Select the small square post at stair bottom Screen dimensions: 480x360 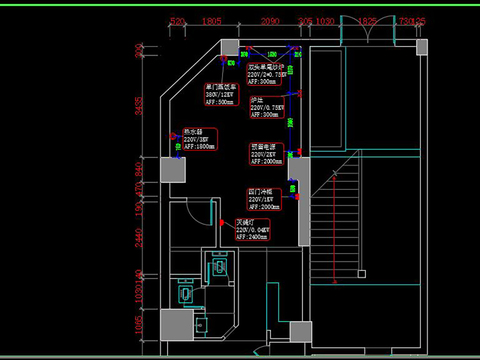362,274
